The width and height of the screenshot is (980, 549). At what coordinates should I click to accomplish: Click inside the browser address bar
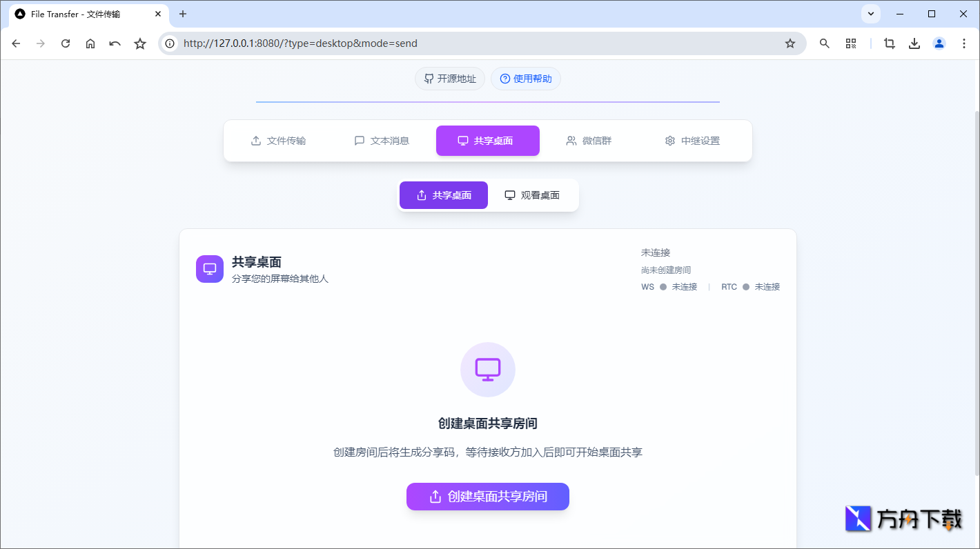[x=414, y=43]
